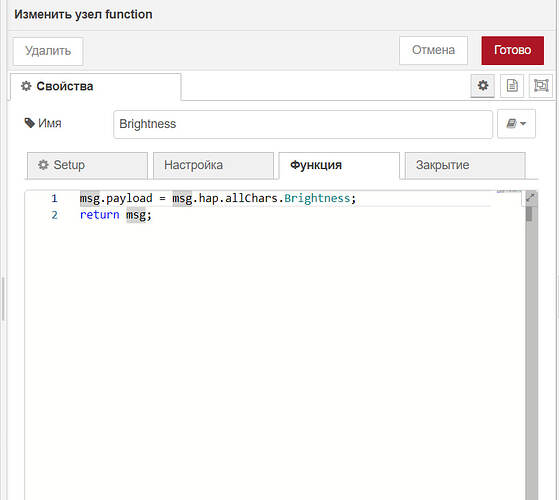Screen dimensions: 559x500
Task: Click the gear icon on Setup tab
Action: [x=43, y=165]
